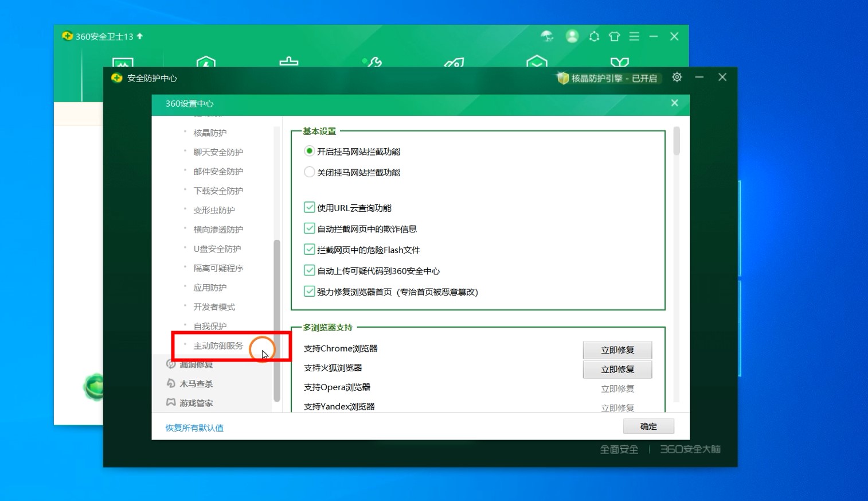Select 开发者模式 in the sidebar
The image size is (868, 501).
214,307
